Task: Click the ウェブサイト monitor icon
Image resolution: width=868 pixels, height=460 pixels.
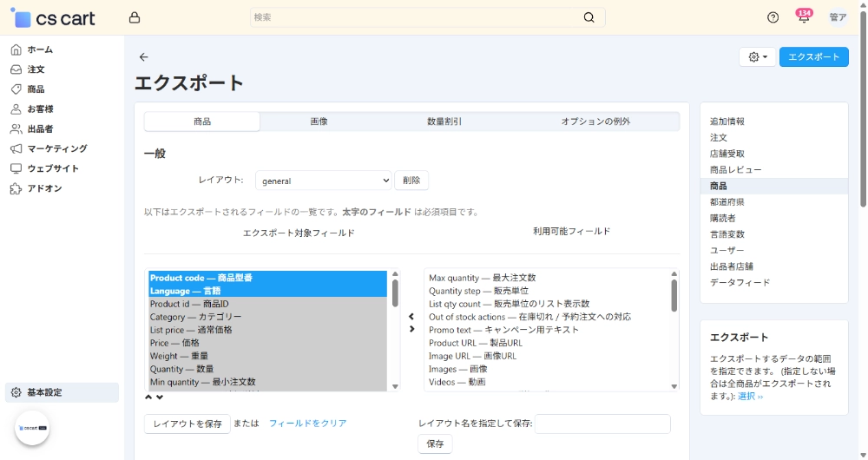Action: pos(16,168)
